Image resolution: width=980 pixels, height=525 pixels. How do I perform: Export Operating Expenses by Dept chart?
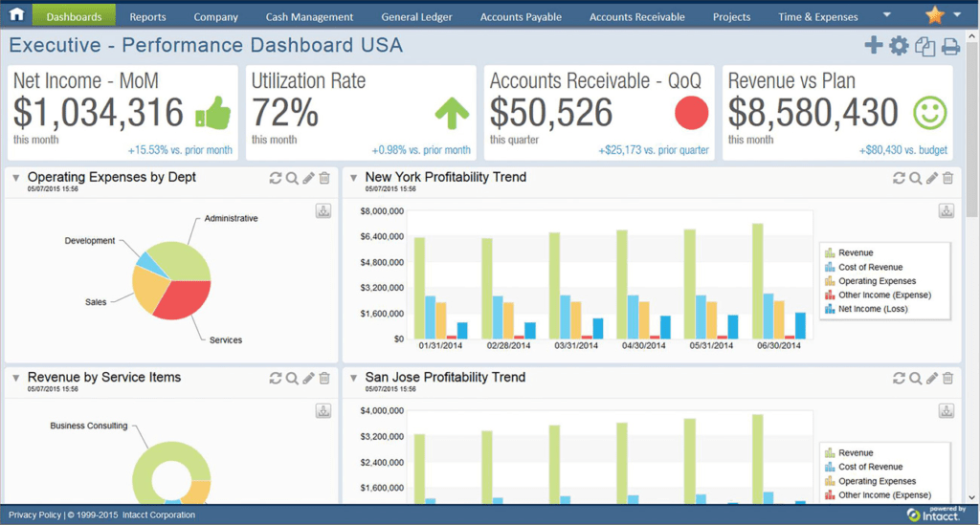click(323, 211)
